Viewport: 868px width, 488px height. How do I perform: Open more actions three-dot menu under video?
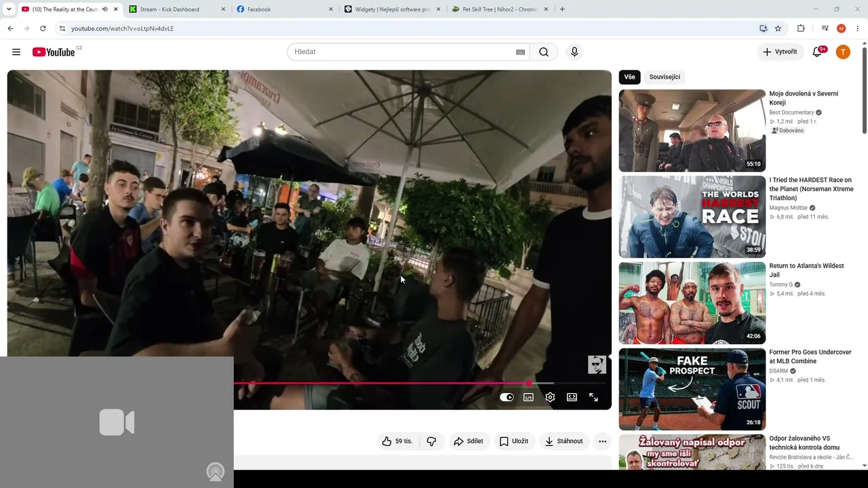[602, 441]
